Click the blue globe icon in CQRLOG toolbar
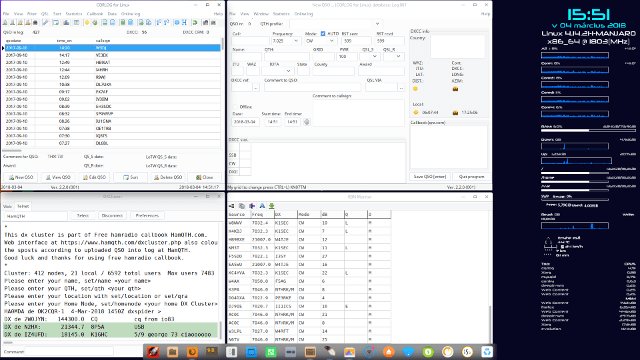Screen dimensions: 640x360 tap(177, 22)
